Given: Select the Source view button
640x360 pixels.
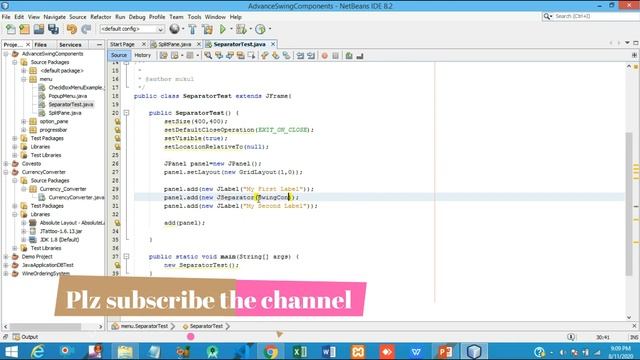Looking at the screenshot, I should [119, 56].
